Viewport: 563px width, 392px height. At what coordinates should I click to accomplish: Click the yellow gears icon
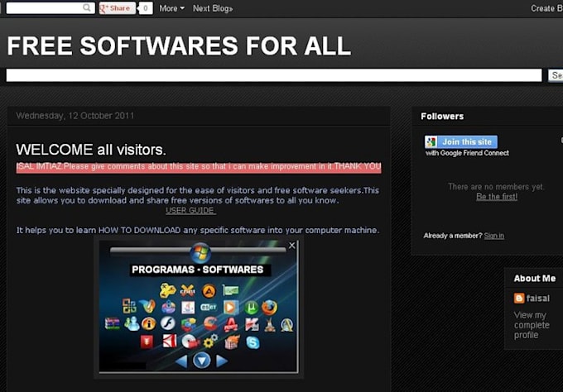click(x=210, y=341)
